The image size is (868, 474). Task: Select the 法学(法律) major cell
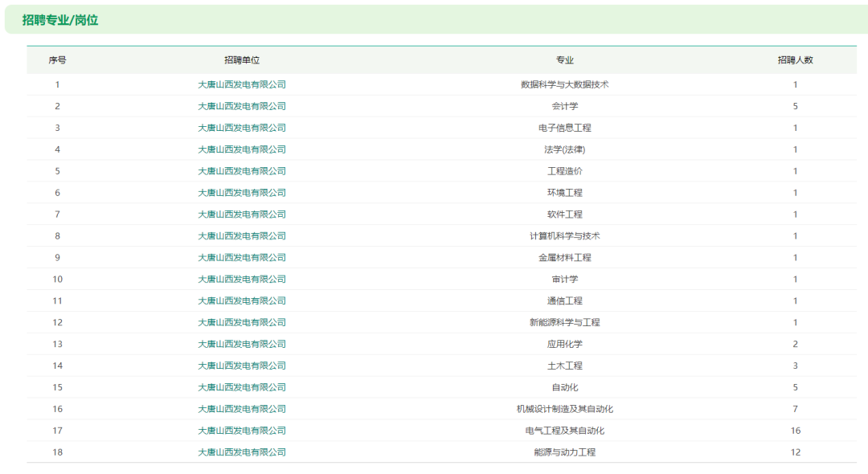coord(565,149)
